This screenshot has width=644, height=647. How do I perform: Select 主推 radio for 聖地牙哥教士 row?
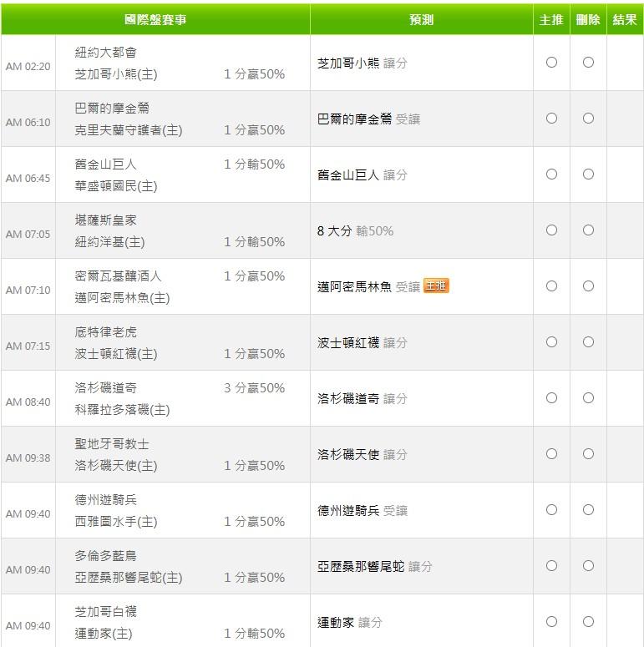pyautogui.click(x=551, y=454)
